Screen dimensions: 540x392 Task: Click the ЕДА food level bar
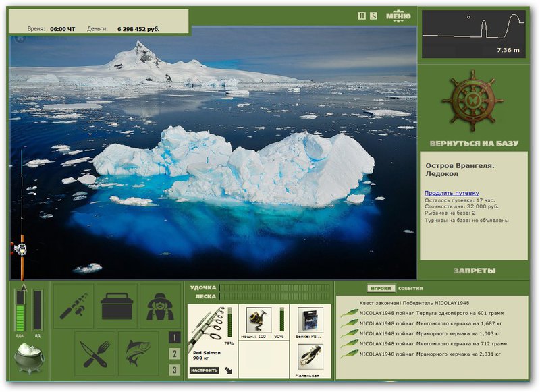click(20, 310)
